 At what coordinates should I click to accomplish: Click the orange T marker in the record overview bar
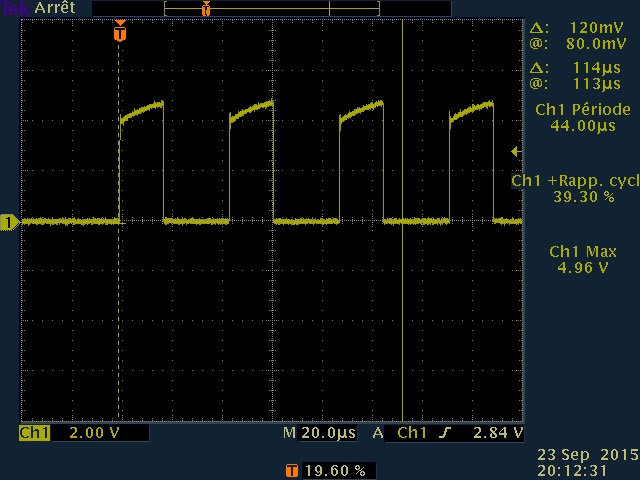point(206,8)
